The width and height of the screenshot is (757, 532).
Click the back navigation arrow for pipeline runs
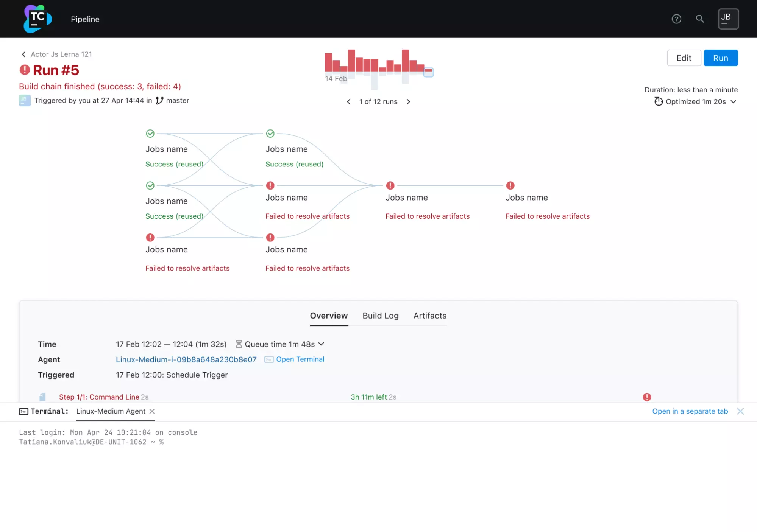(348, 101)
